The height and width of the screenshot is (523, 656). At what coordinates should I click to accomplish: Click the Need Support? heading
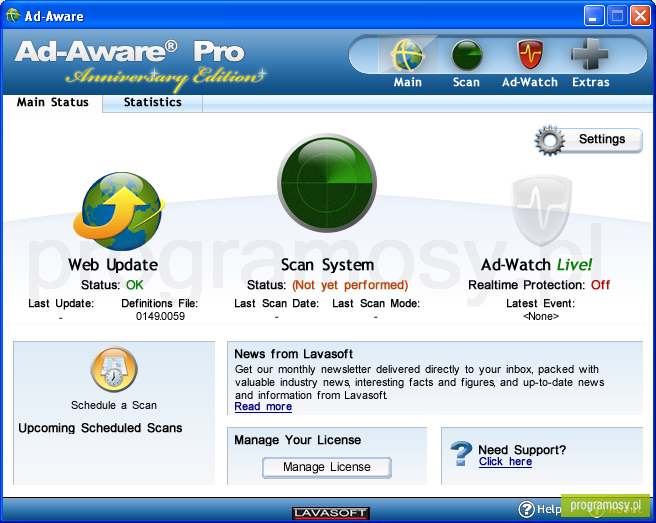click(522, 450)
